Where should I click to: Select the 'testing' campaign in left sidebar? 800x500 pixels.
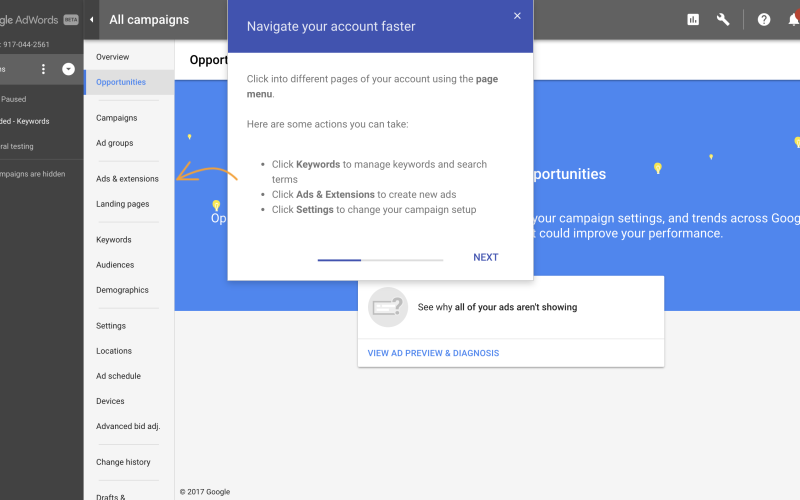pos(17,146)
